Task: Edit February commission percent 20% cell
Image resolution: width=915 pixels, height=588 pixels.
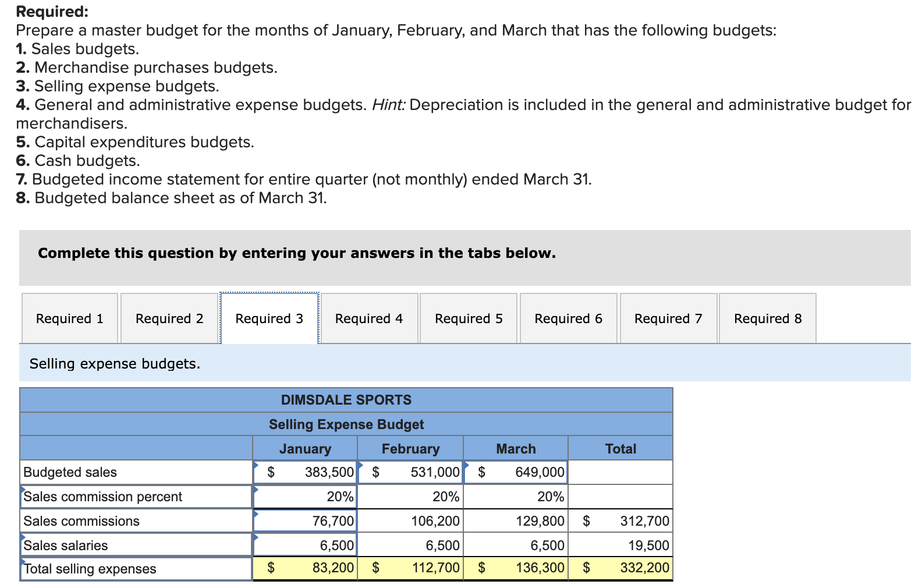Action: click(x=410, y=497)
